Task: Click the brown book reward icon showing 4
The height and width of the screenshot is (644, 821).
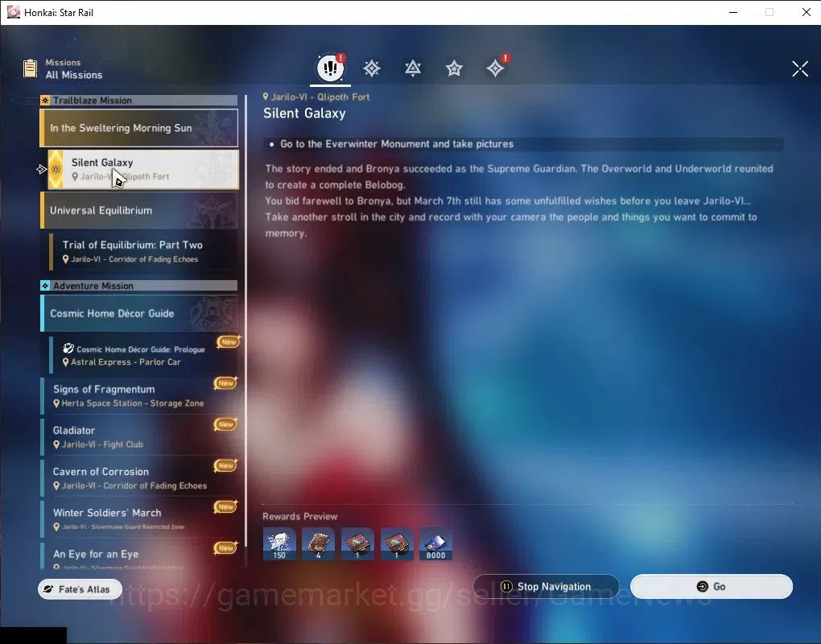Action: [x=319, y=544]
